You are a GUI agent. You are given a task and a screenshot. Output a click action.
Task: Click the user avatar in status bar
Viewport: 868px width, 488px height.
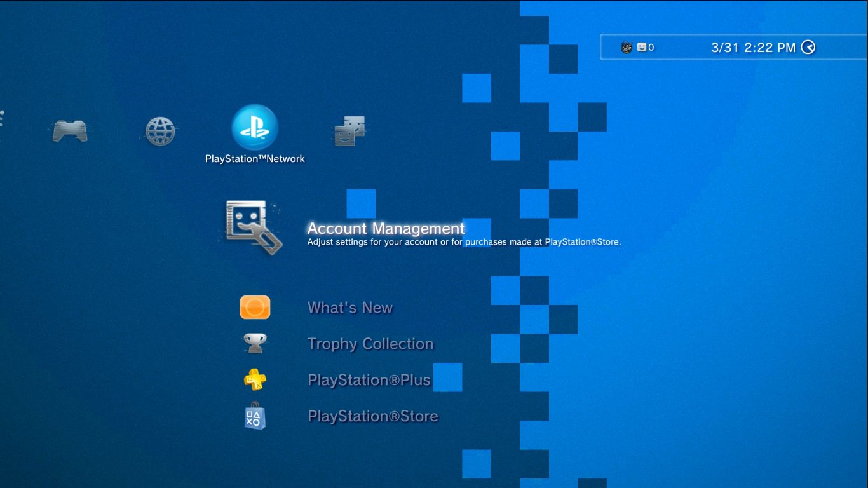(x=627, y=48)
